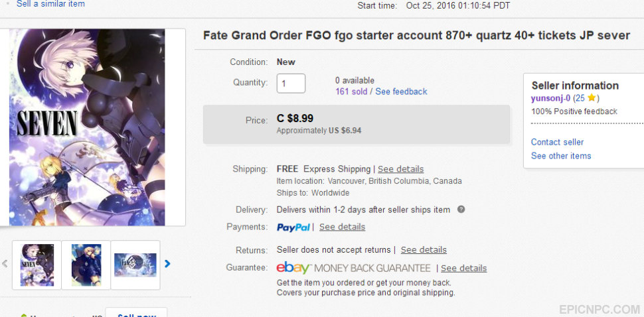Viewport: 644px width, 317px height.
Task: Click the Quantity input field
Action: pos(291,84)
